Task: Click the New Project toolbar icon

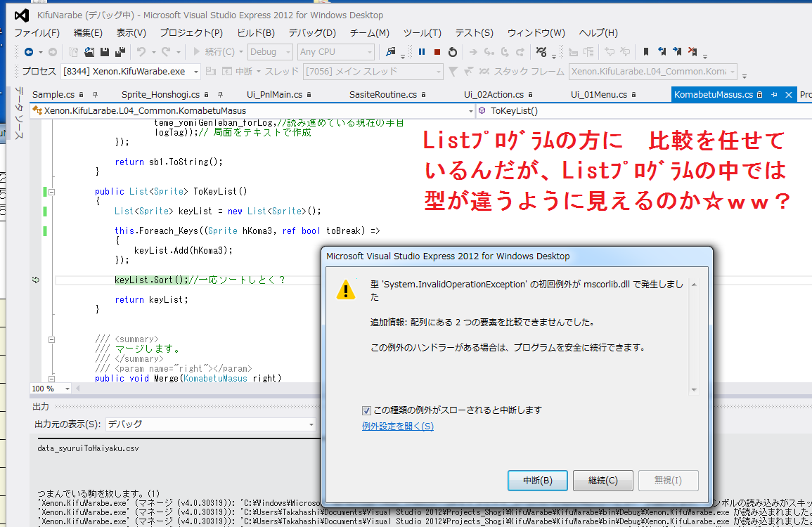Action: pyautogui.click(x=74, y=52)
